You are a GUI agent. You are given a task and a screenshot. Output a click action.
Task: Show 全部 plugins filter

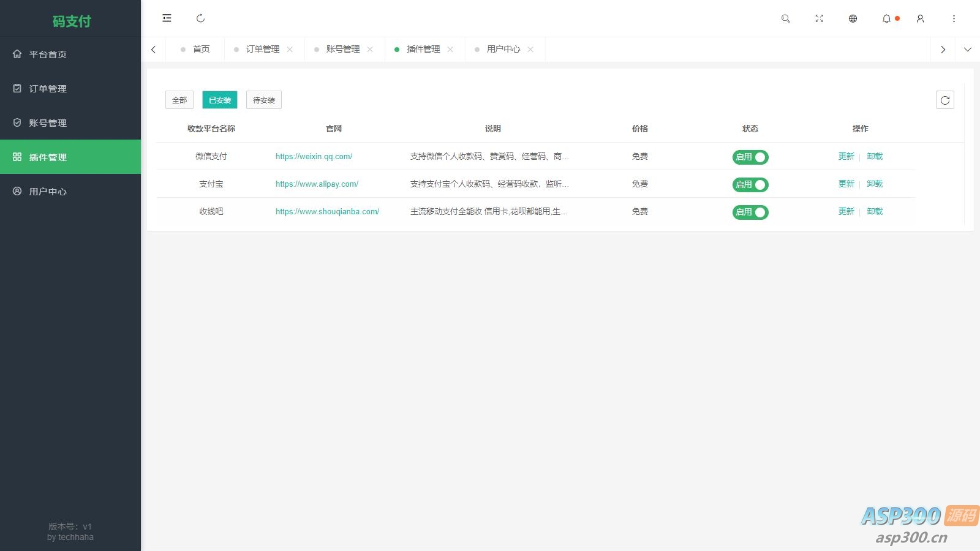179,100
